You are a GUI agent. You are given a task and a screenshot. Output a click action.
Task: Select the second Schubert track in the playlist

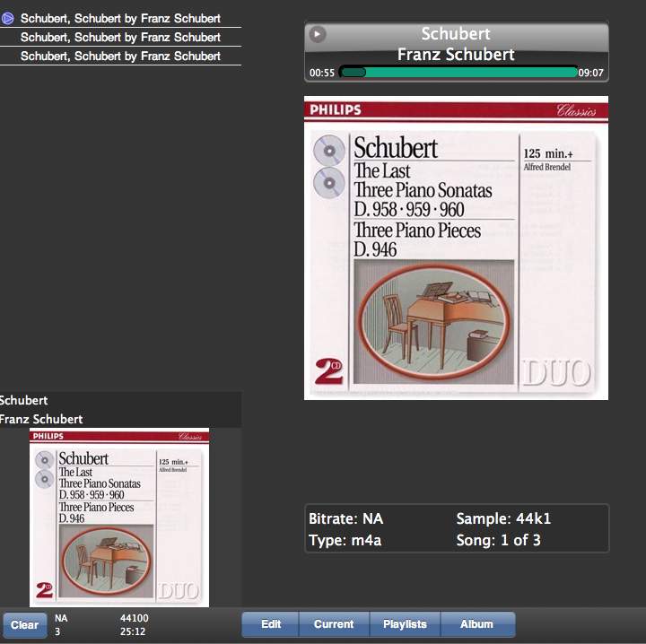pos(120,37)
